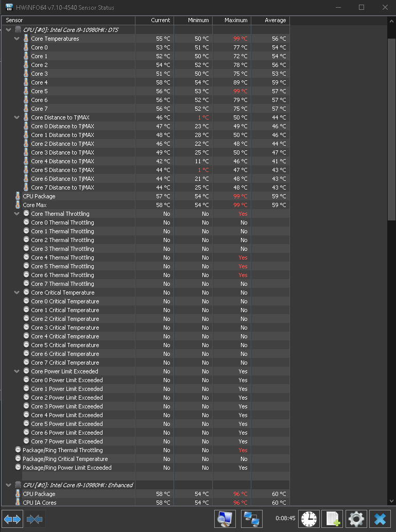Click the Core 7 Critical Temperature icon
396x532 pixels.
26,363
